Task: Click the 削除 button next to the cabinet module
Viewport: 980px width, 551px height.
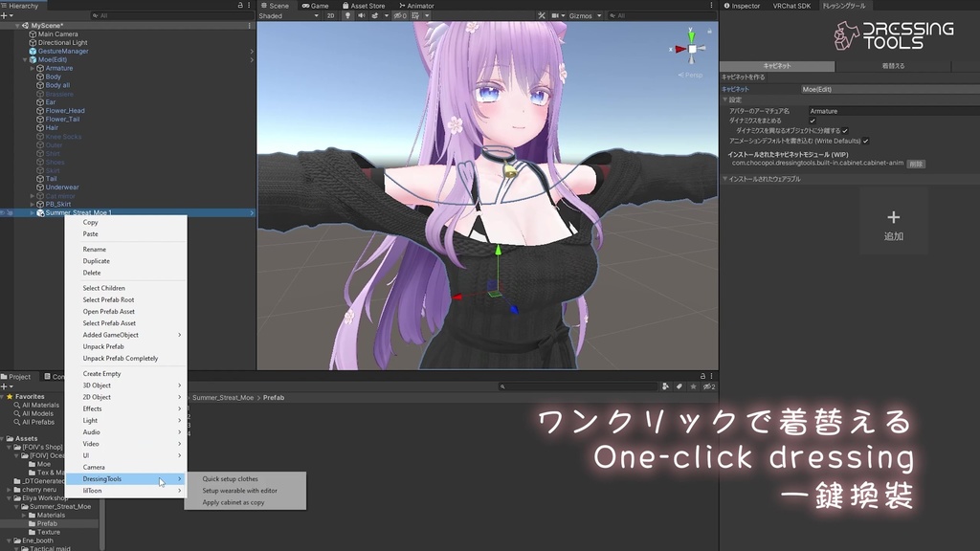Action: click(x=916, y=164)
